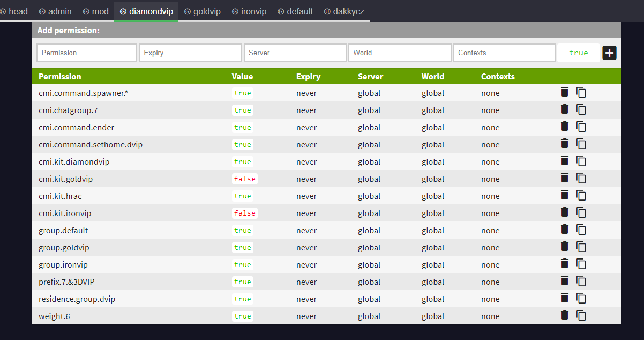Click the Contexts column header
Image resolution: width=644 pixels, height=340 pixels.
click(x=498, y=76)
